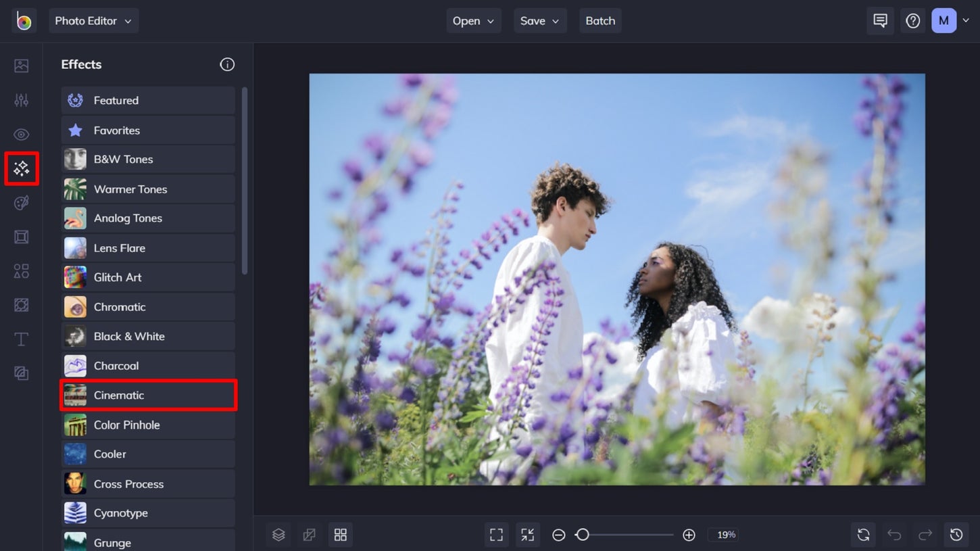Click the Effects panel info icon
This screenshot has width=980, height=551.
coord(227,64)
